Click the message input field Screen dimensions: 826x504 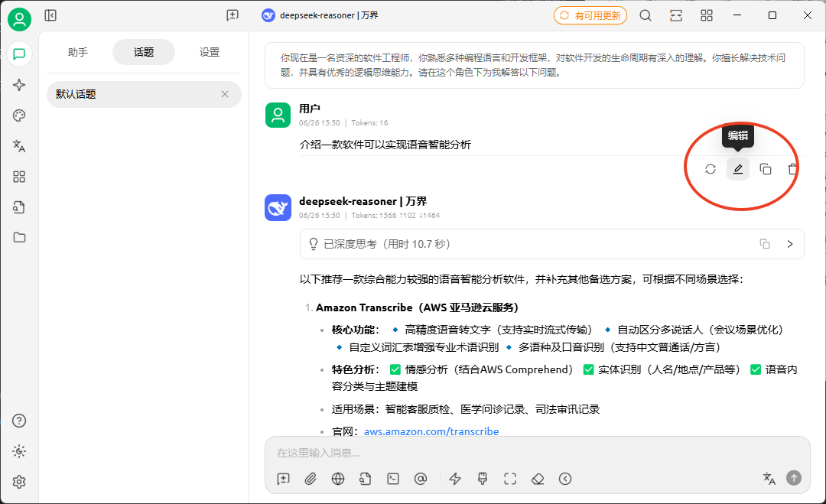pyautogui.click(x=537, y=453)
